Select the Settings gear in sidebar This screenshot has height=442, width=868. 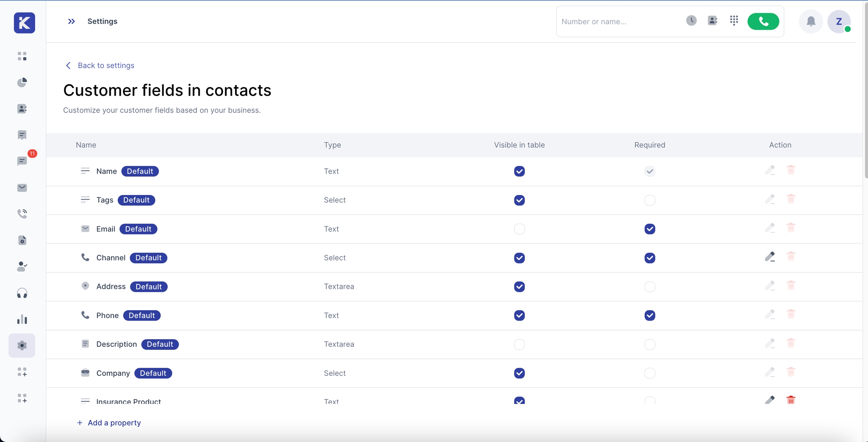point(22,345)
